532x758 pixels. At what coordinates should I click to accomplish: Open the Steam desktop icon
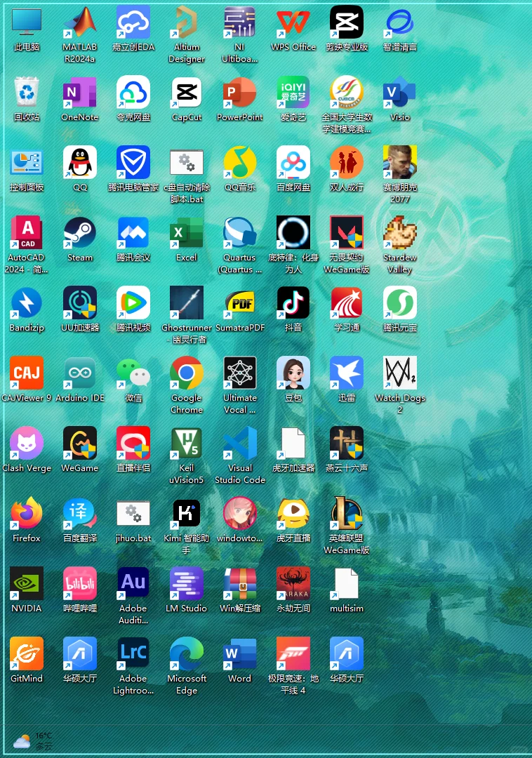click(80, 232)
